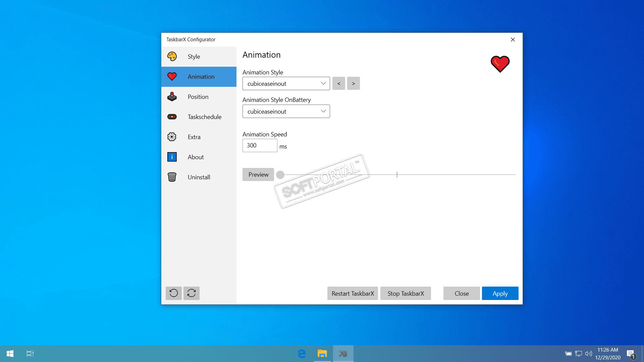Click the Stop TaskbarX button
644x362 pixels.
coord(406,293)
